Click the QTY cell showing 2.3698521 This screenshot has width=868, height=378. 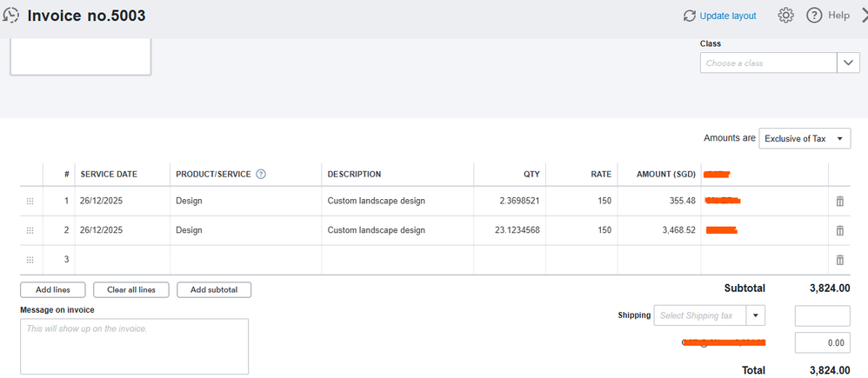point(509,201)
